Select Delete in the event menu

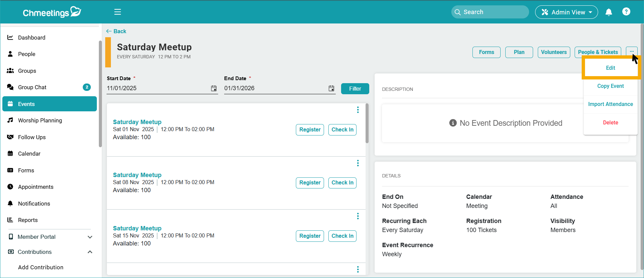tap(610, 123)
